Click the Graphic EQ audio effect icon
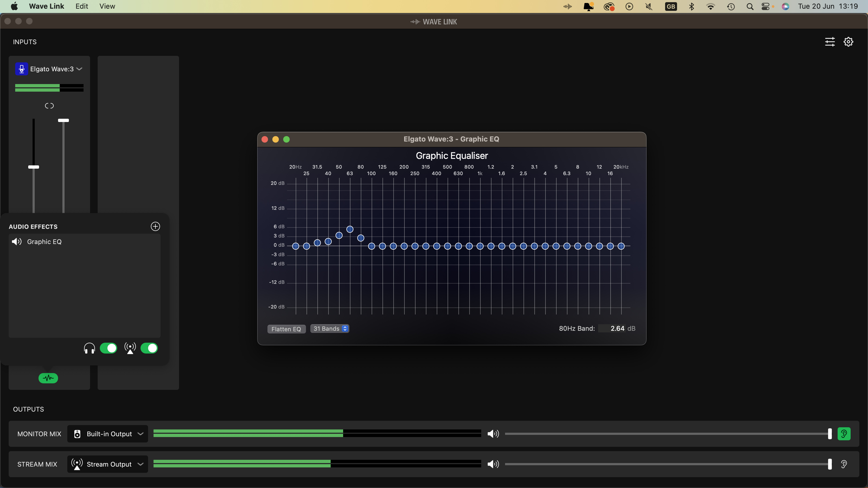The image size is (868, 488). pos(16,241)
